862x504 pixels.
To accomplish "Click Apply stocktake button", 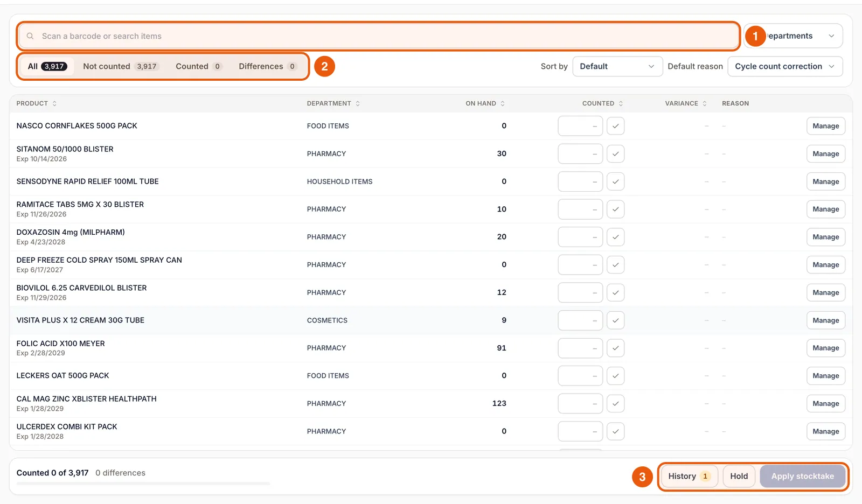I will pos(802,476).
